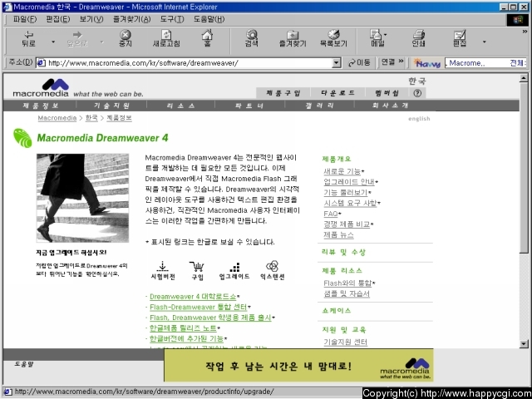Click the Macromedia logo in page header
This screenshot has height=399, width=532.
pyautogui.click(x=41, y=88)
